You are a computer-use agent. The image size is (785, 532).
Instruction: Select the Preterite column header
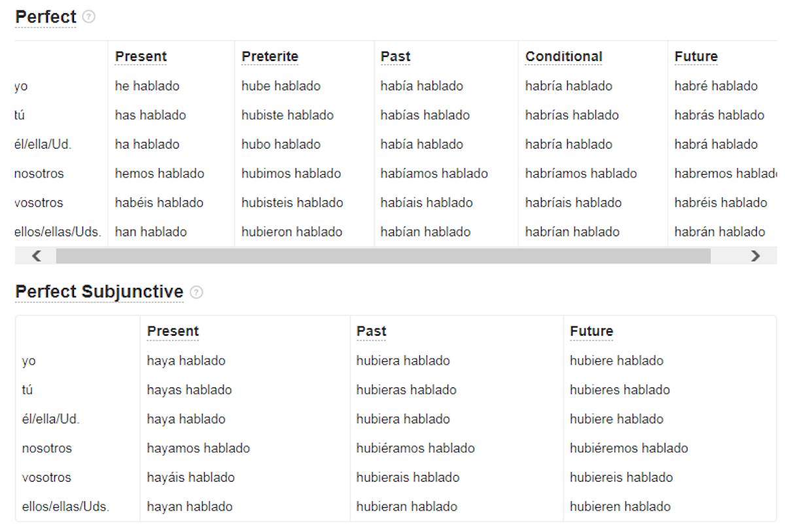click(x=270, y=57)
